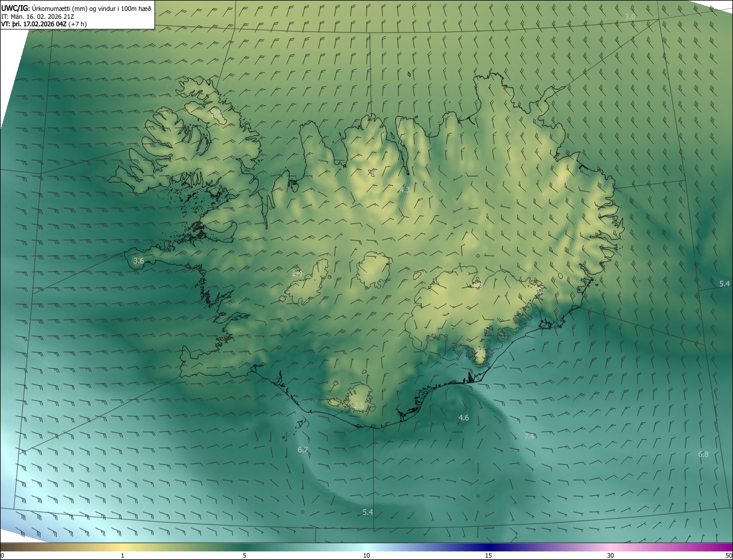Click the 3.0 value label on the map

(630, 17)
